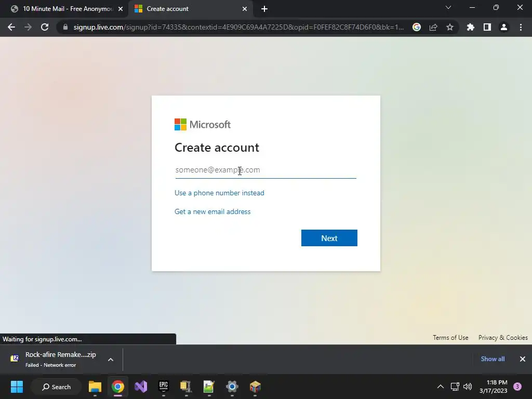Expand download item options chevron
Viewport: 532px width, 399px height.
(x=111, y=360)
